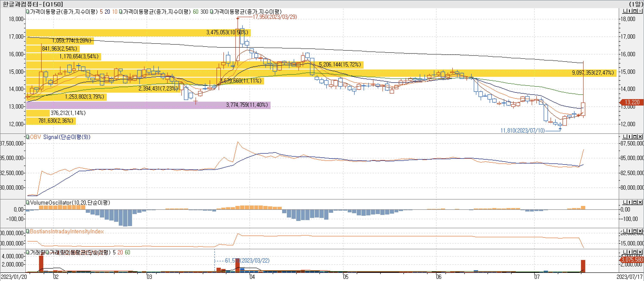This screenshot has height=281, width=644.
Task: Maximize the main price chart panel
Action: pos(635,11)
